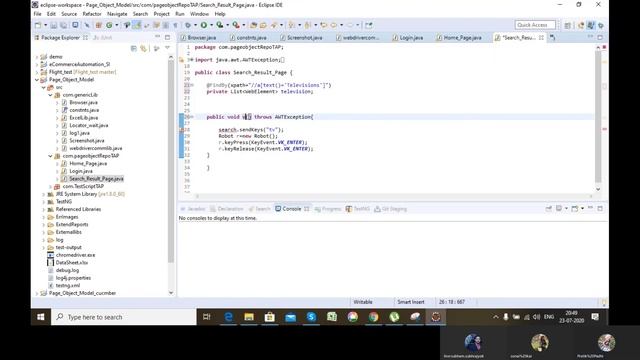This screenshot has width=640, height=360.
Task: Click the Open Console icon
Action: point(575,209)
